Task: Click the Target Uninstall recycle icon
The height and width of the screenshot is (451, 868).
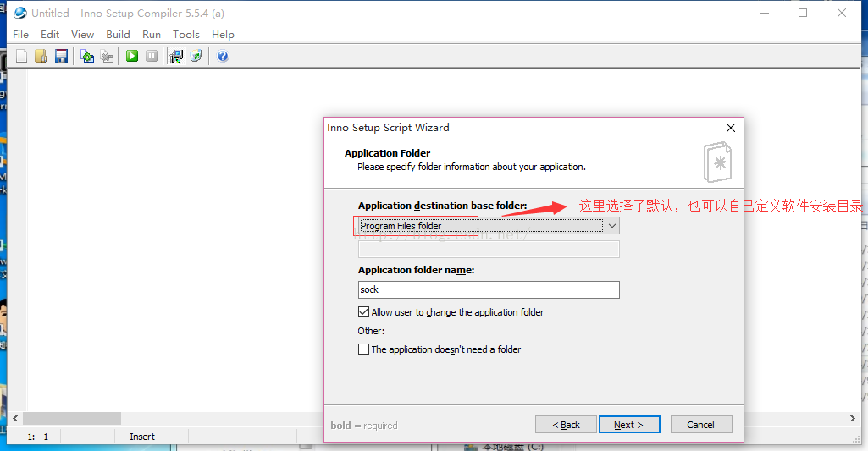Action: tap(196, 56)
